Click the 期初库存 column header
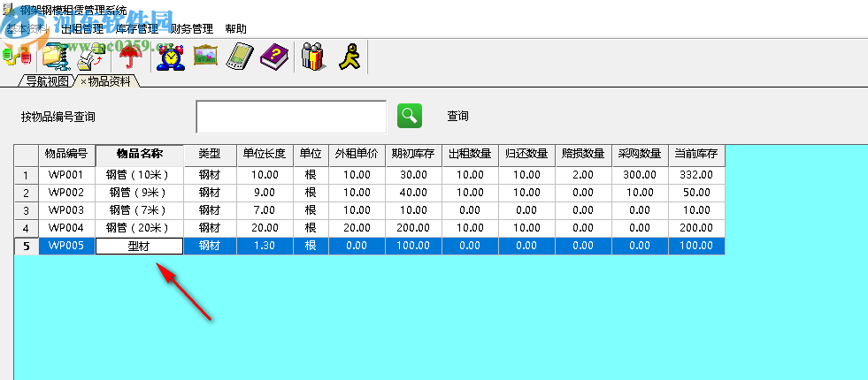The width and height of the screenshot is (868, 380). (x=413, y=155)
